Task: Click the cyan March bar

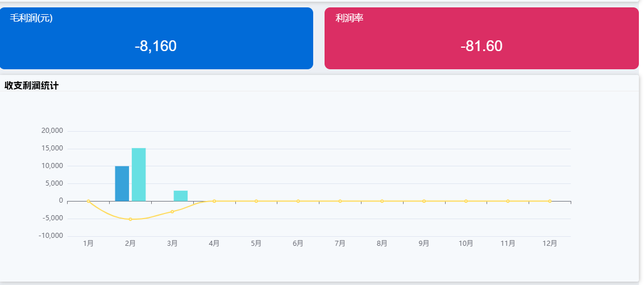Action: tap(181, 196)
